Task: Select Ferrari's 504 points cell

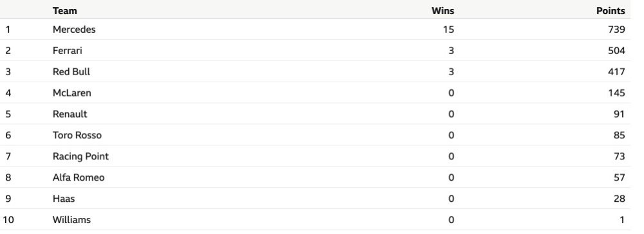Action: pyautogui.click(x=616, y=51)
